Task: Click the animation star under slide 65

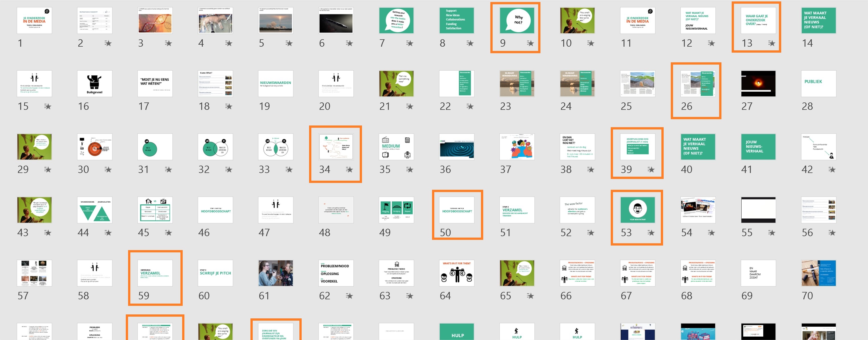Action: point(530,296)
